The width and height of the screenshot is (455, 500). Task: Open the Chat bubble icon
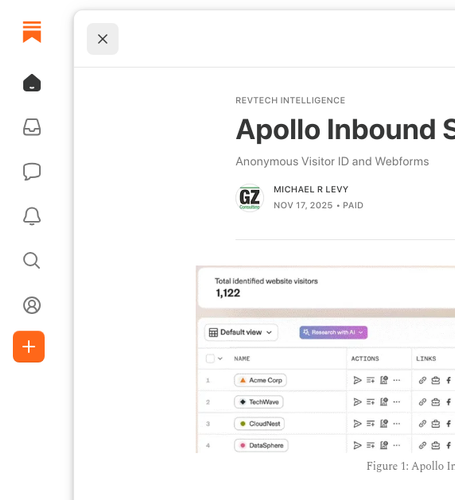(x=32, y=172)
